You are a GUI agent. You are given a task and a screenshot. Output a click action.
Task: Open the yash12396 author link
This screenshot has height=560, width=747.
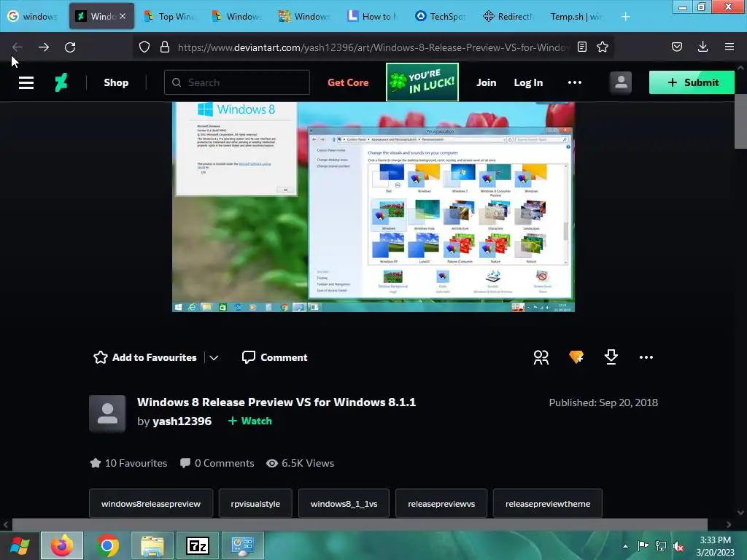[182, 421]
